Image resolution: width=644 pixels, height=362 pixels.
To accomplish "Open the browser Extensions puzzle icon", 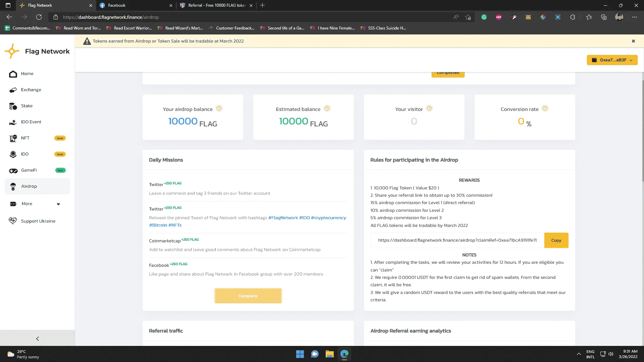I will (x=573, y=17).
